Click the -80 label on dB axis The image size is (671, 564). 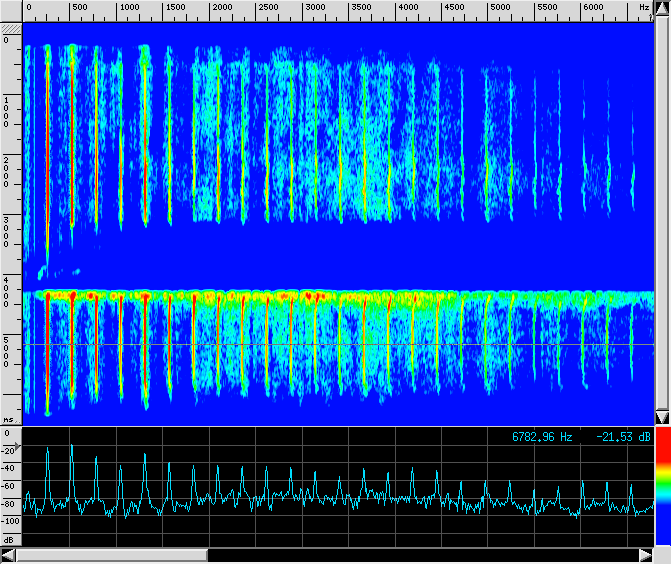coord(9,504)
